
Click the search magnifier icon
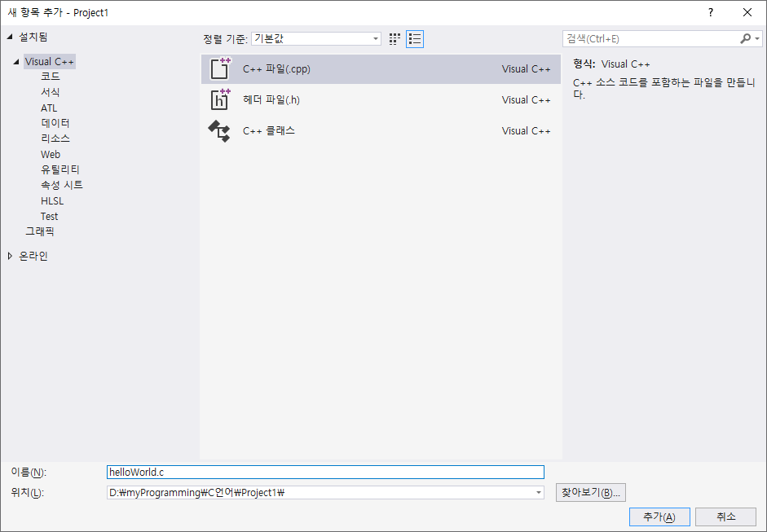click(x=745, y=38)
